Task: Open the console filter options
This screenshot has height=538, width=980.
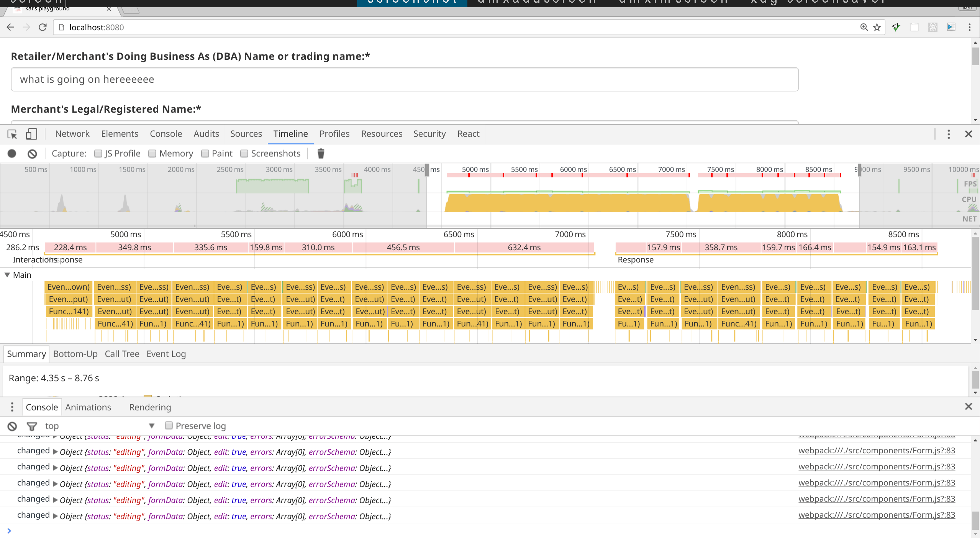Action: (x=32, y=426)
